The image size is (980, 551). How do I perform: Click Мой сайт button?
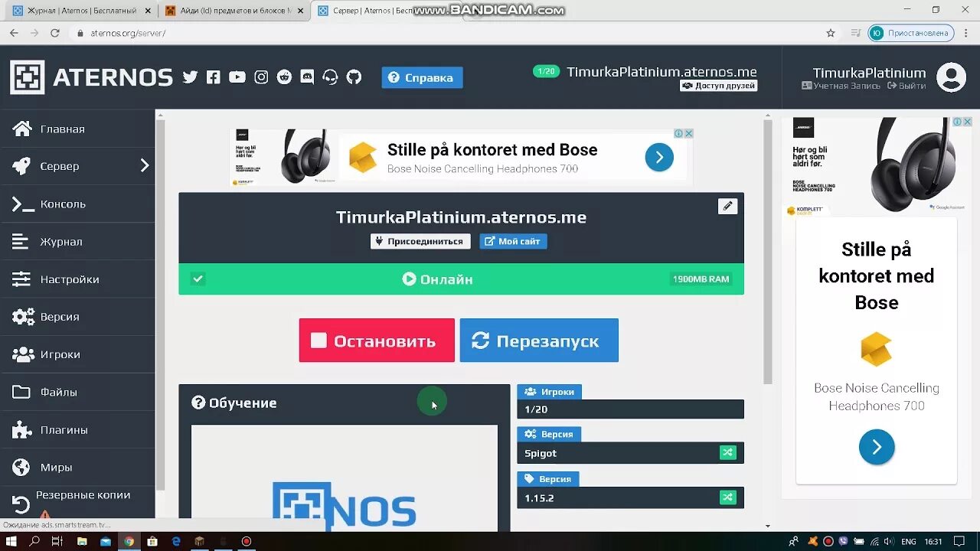513,241
